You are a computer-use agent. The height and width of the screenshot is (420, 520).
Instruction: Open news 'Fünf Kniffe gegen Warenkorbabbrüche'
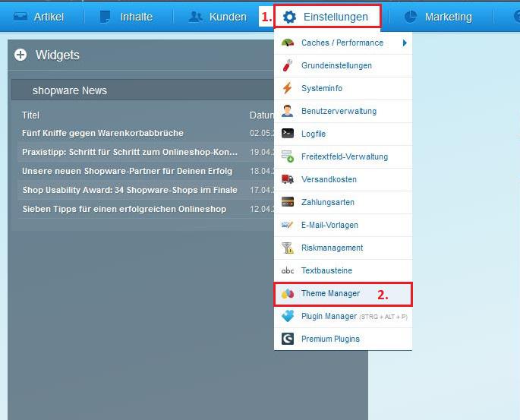coord(102,133)
